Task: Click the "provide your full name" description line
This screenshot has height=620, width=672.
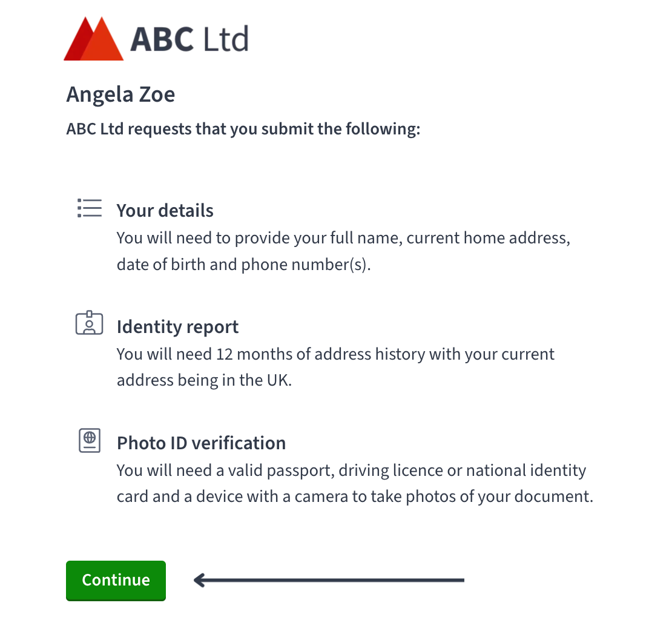Action: [x=343, y=238]
